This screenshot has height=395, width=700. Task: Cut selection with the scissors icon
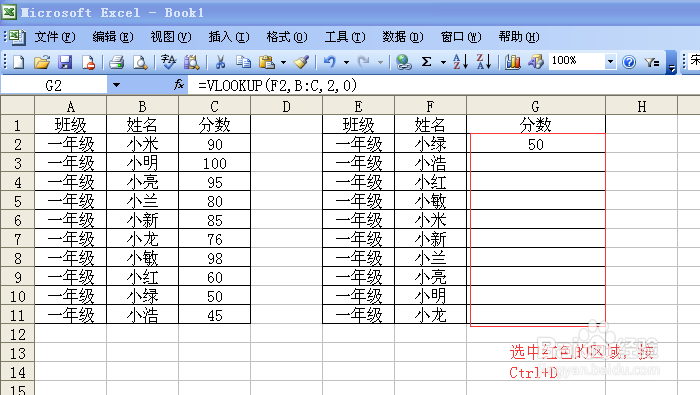pyautogui.click(x=220, y=62)
